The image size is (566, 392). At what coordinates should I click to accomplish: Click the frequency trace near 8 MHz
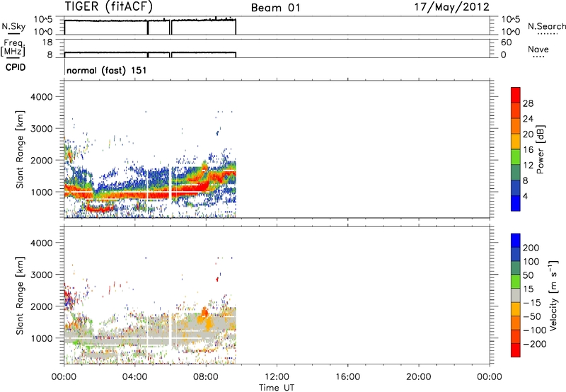[150, 53]
